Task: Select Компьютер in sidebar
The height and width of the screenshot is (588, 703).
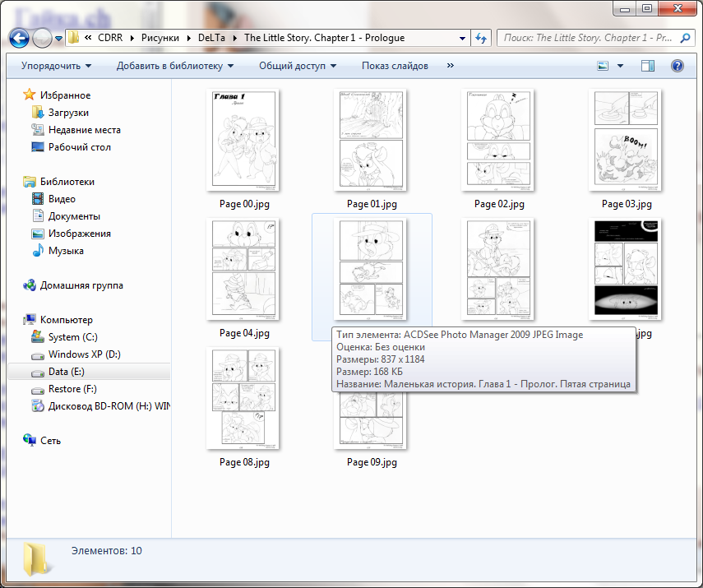Action: tap(67, 320)
